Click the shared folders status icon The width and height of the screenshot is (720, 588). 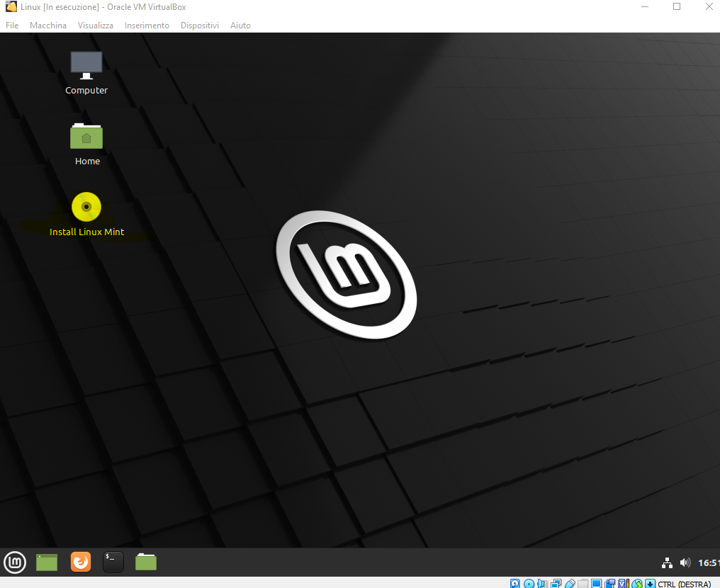pos(583,584)
